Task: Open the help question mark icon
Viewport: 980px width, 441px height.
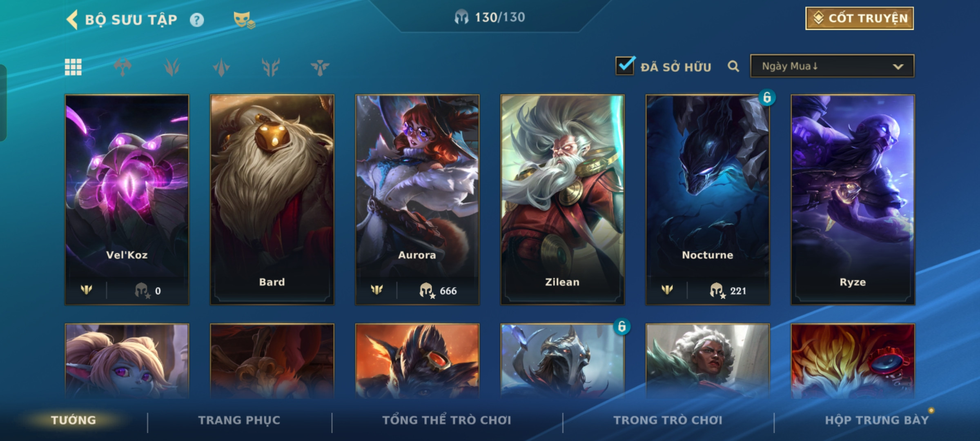Action: pos(197,20)
